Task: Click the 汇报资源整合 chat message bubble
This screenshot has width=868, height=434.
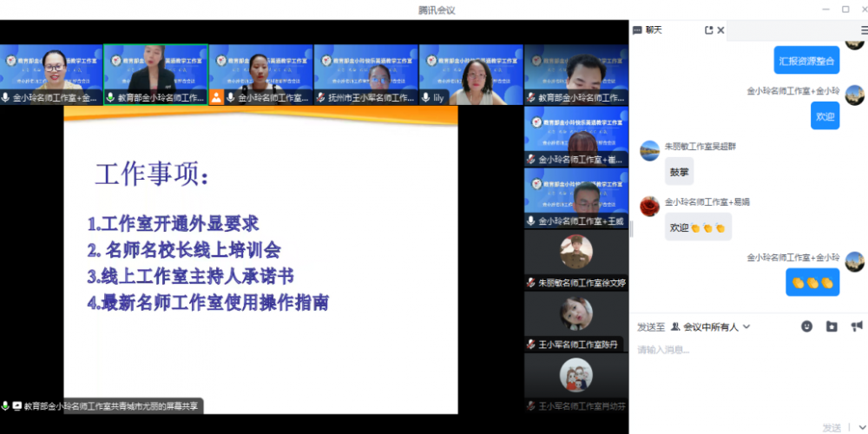Action: point(806,61)
